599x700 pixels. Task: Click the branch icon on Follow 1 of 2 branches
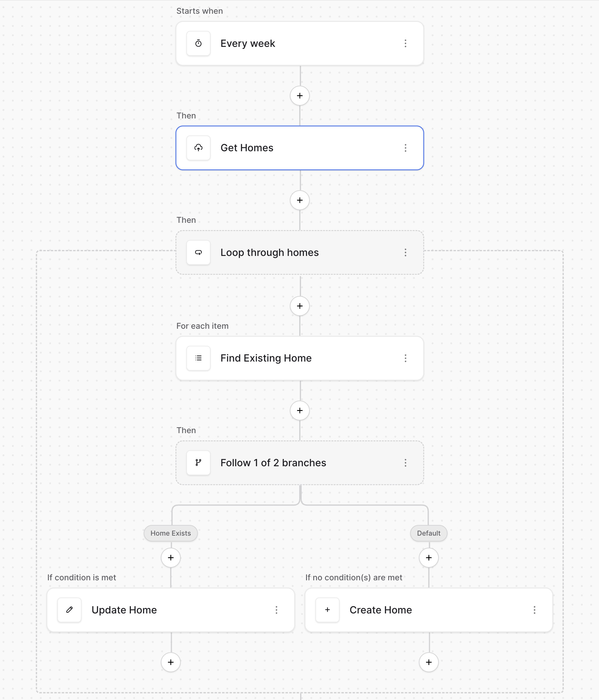coord(198,463)
